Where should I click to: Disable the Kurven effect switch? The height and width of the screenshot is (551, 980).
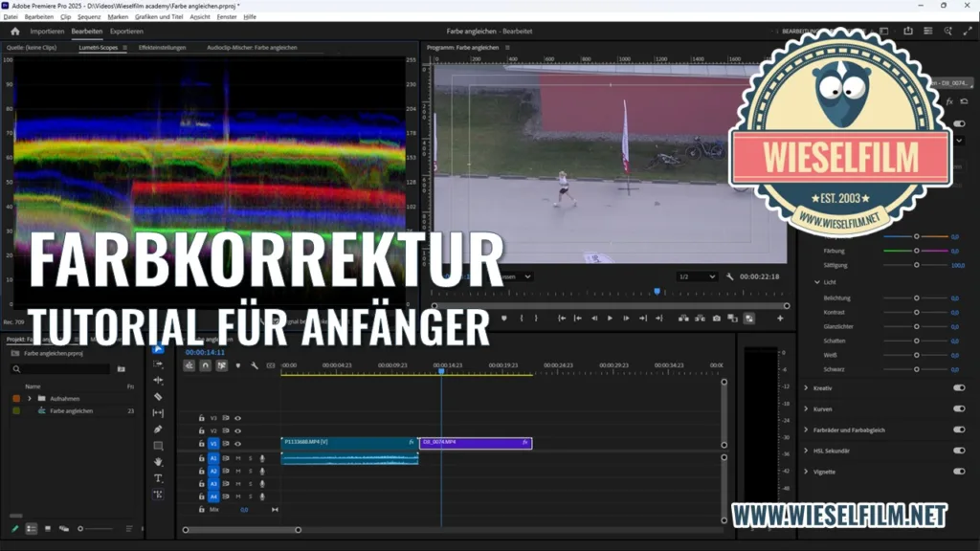point(958,407)
